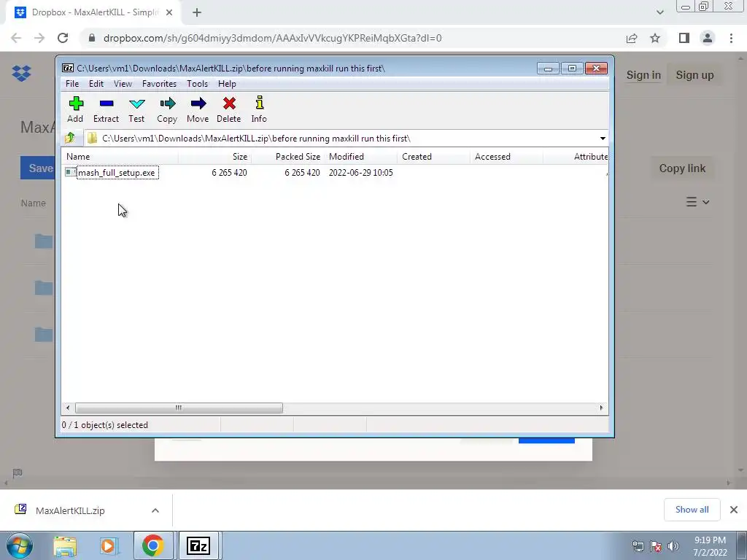The height and width of the screenshot is (560, 747).
Task: Click the Copy link button on Dropbox
Action: (x=682, y=168)
